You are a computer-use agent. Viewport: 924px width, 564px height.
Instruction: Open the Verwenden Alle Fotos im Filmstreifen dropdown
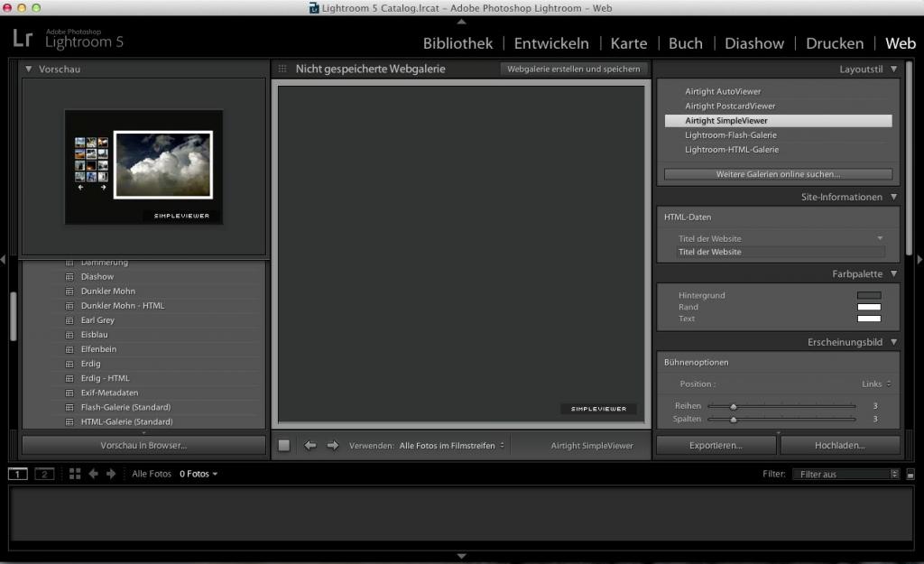452,446
